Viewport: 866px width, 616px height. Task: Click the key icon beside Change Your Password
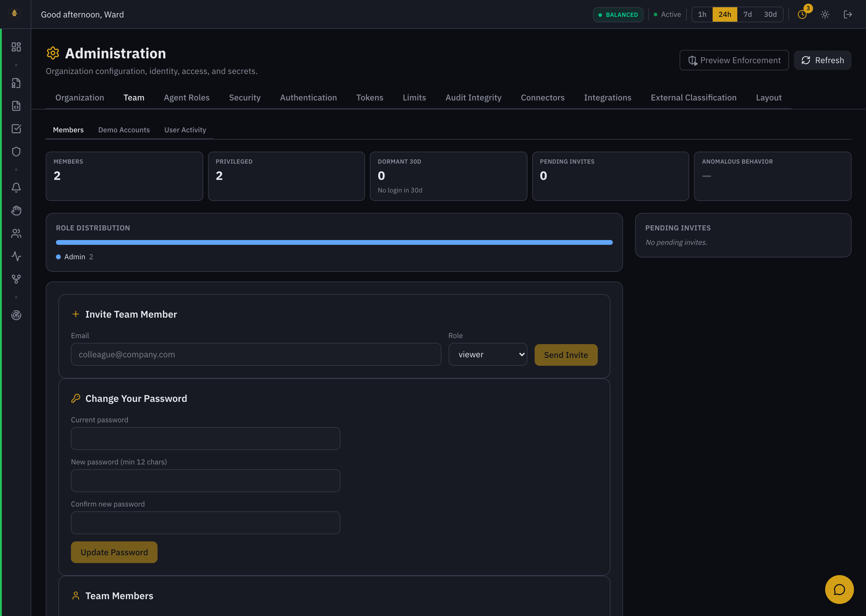click(x=76, y=398)
